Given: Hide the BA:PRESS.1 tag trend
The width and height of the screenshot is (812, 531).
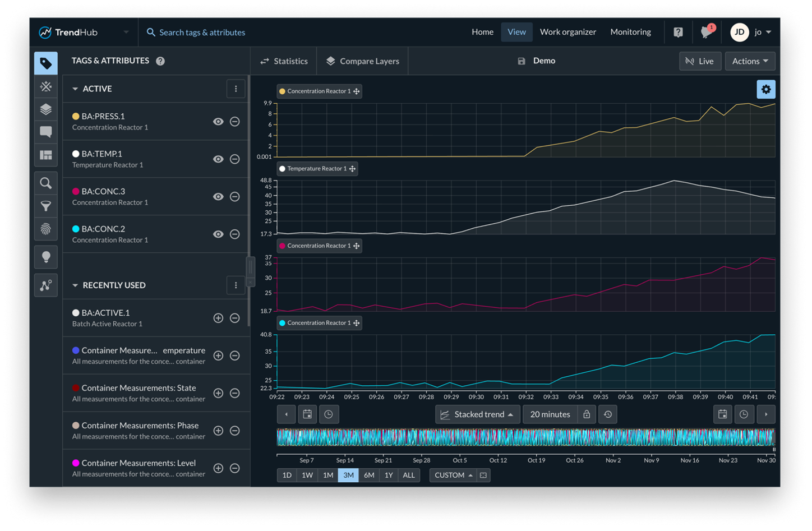Looking at the screenshot, I should 218,121.
